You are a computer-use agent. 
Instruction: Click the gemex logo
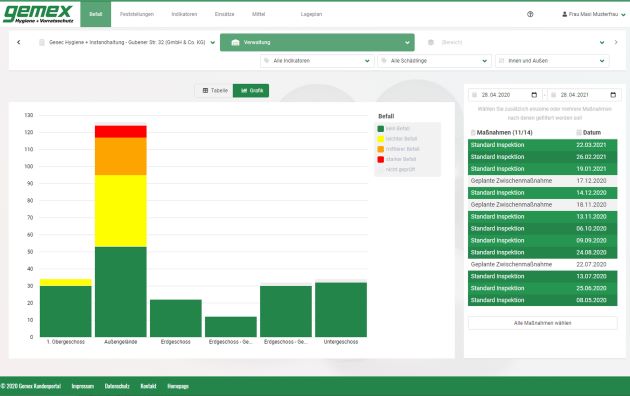click(x=38, y=14)
